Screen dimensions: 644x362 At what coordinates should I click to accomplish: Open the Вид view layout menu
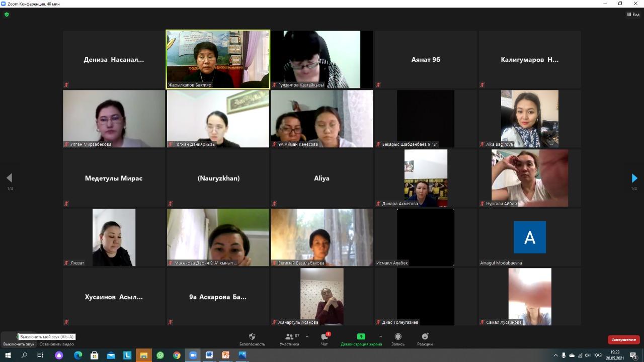pyautogui.click(x=633, y=15)
